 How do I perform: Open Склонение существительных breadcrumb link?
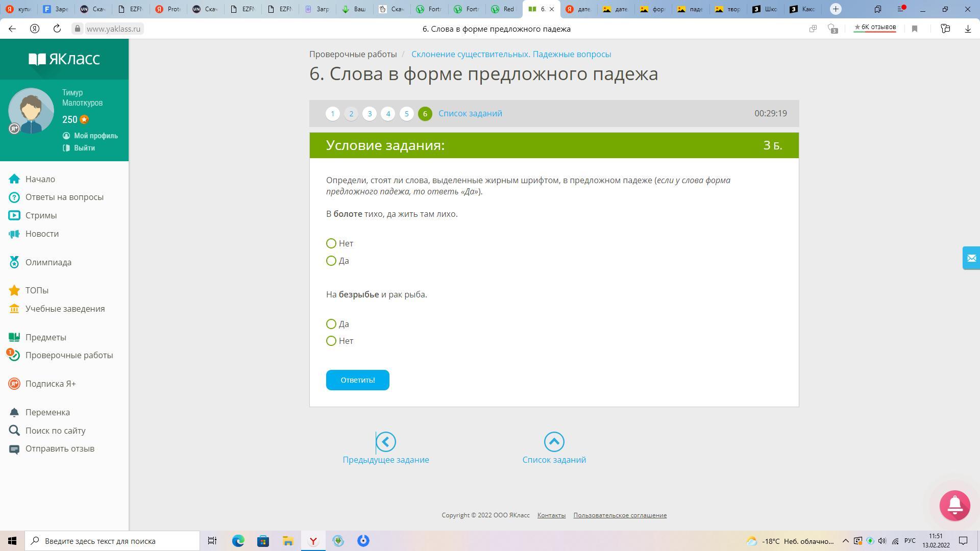pos(511,54)
